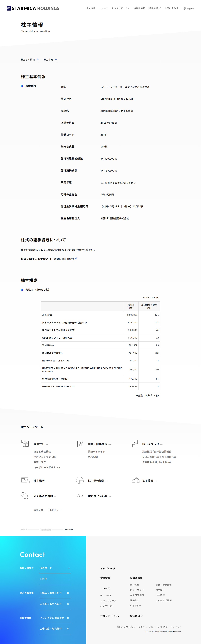
Task: Click the 株主情報 people icon
Action: tap(136, 480)
